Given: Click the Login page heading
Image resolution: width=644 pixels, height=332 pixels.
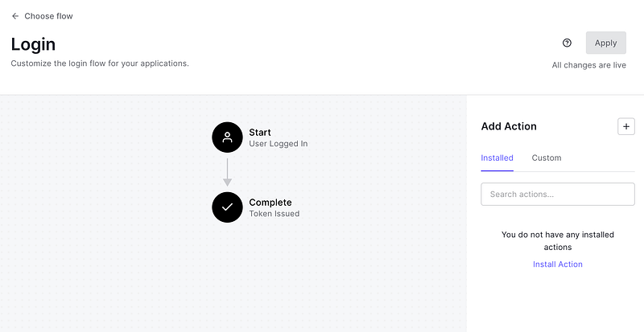Looking at the screenshot, I should tap(33, 44).
